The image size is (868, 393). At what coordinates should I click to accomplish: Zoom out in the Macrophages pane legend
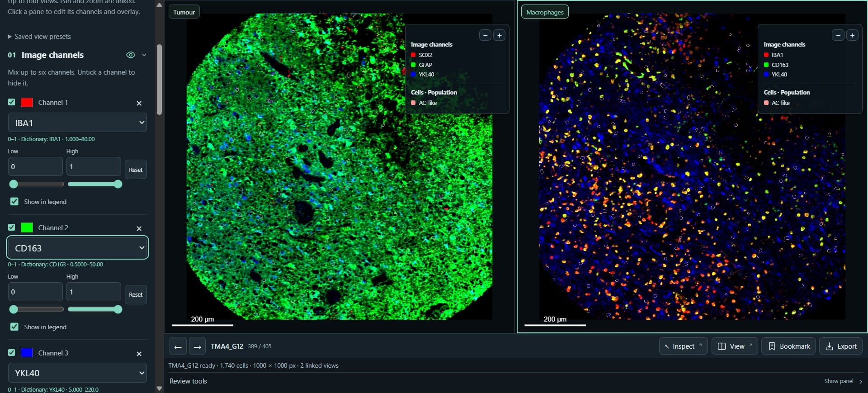[838, 35]
